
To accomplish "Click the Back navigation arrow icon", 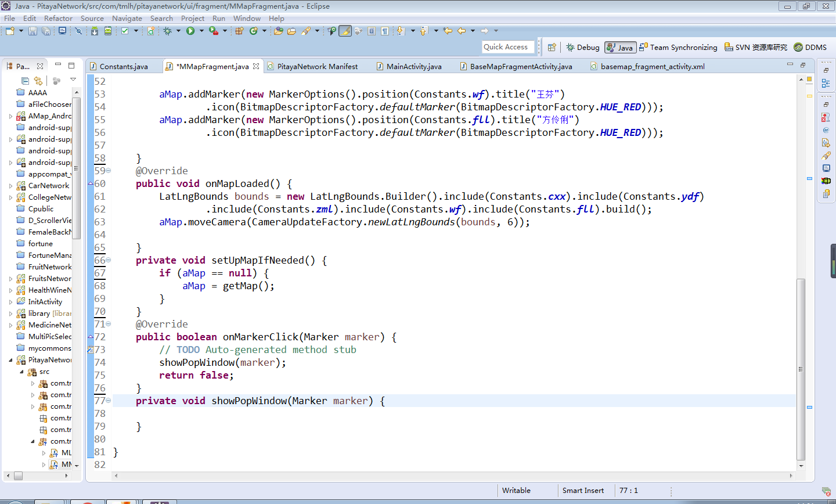I will click(x=462, y=31).
